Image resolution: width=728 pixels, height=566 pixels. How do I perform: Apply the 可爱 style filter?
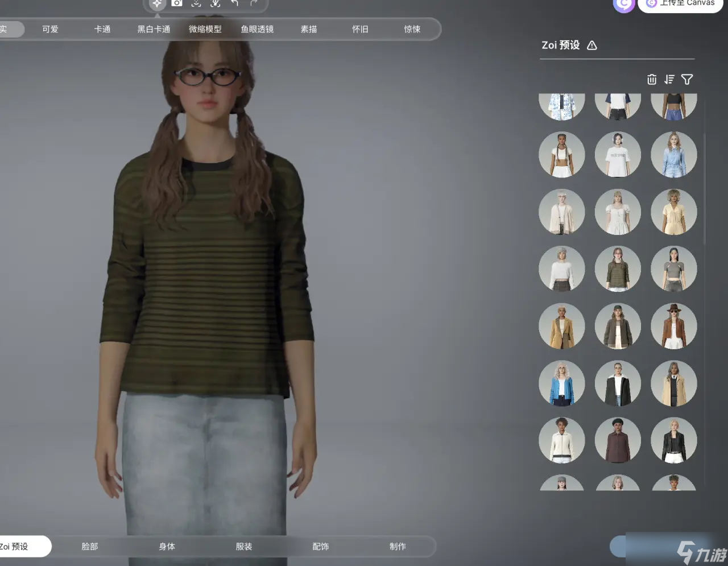pyautogui.click(x=50, y=29)
